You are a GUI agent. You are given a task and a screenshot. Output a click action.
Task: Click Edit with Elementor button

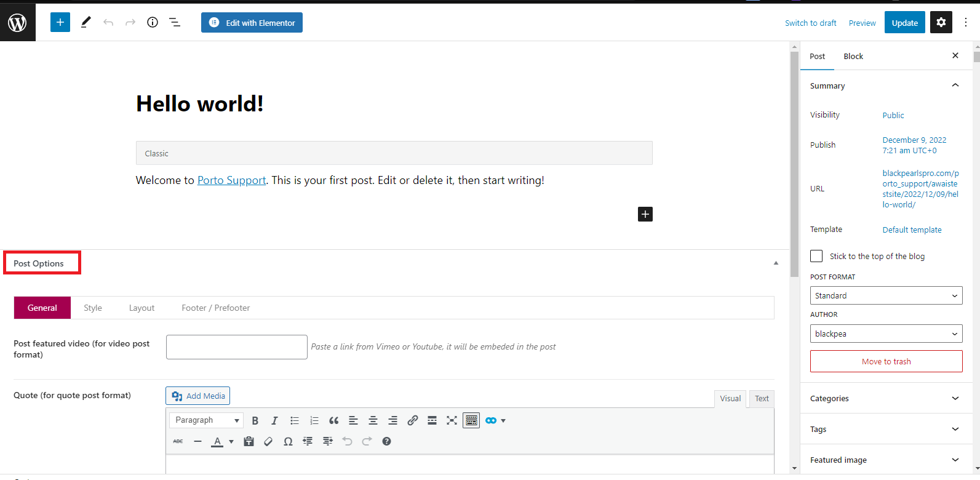tap(252, 23)
